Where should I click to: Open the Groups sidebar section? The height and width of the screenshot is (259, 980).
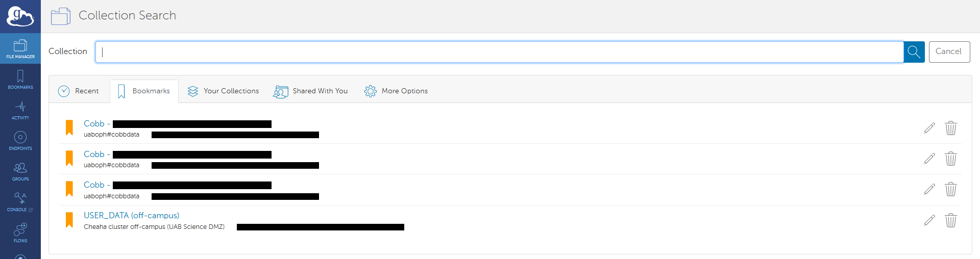point(20,171)
